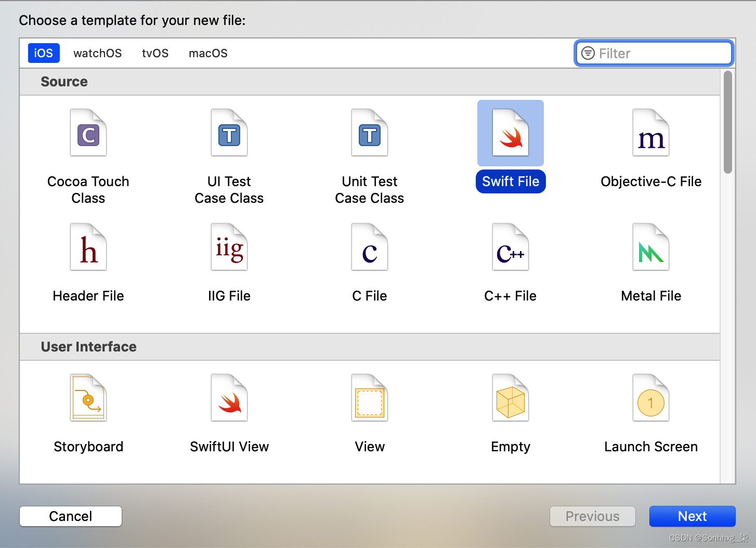Switch to the iOS platform tab

[44, 53]
